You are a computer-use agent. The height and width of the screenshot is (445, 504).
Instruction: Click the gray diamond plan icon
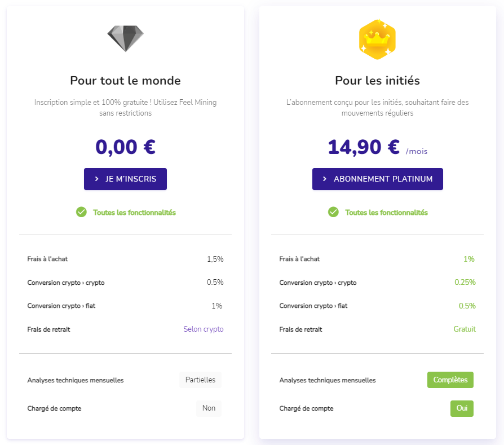(125, 38)
